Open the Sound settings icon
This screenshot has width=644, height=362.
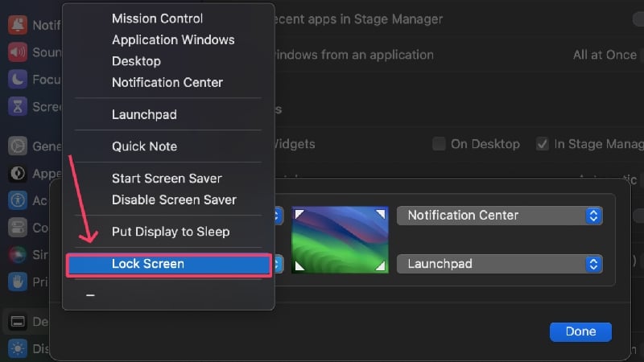tap(18, 52)
